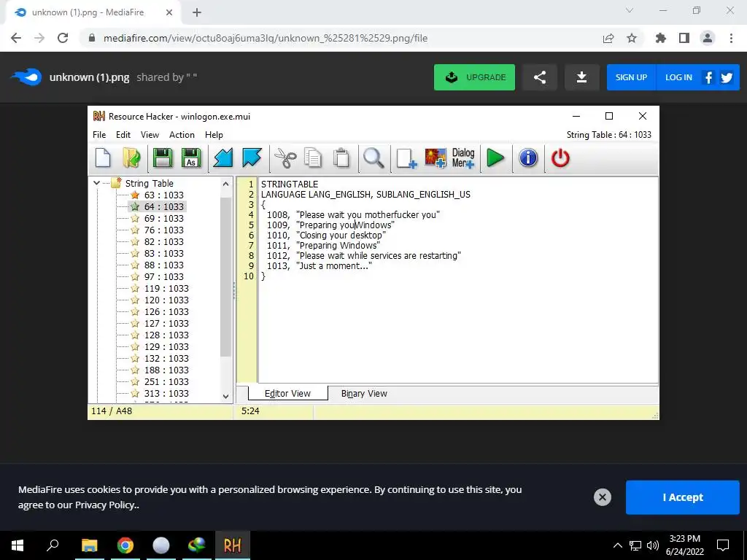Click the LOG IN button
This screenshot has width=747, height=560.
678,77
